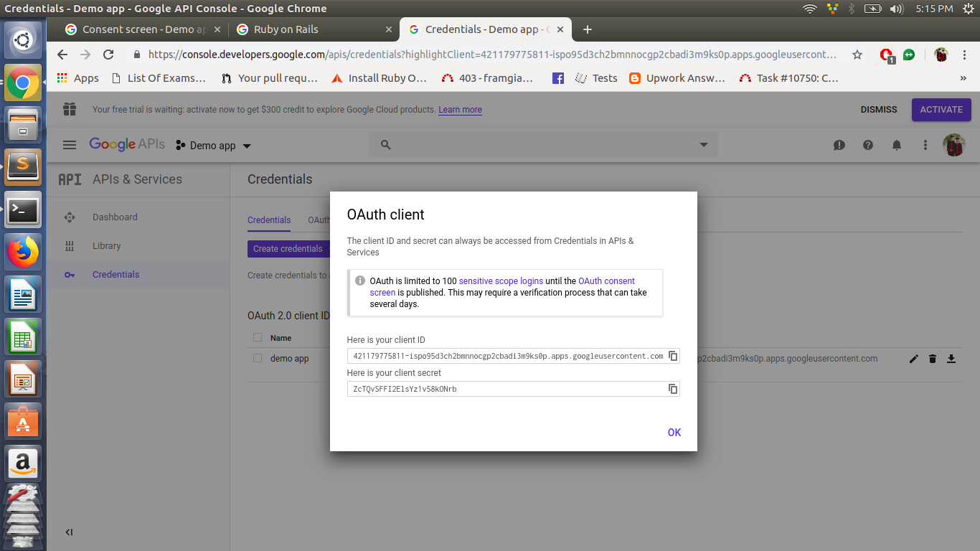Open the help question mark menu
This screenshot has width=980, height=551.
(x=868, y=145)
